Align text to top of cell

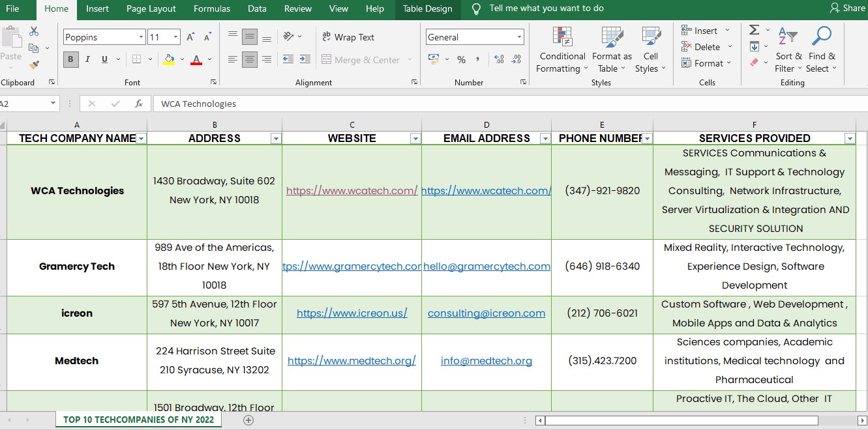[x=233, y=36]
